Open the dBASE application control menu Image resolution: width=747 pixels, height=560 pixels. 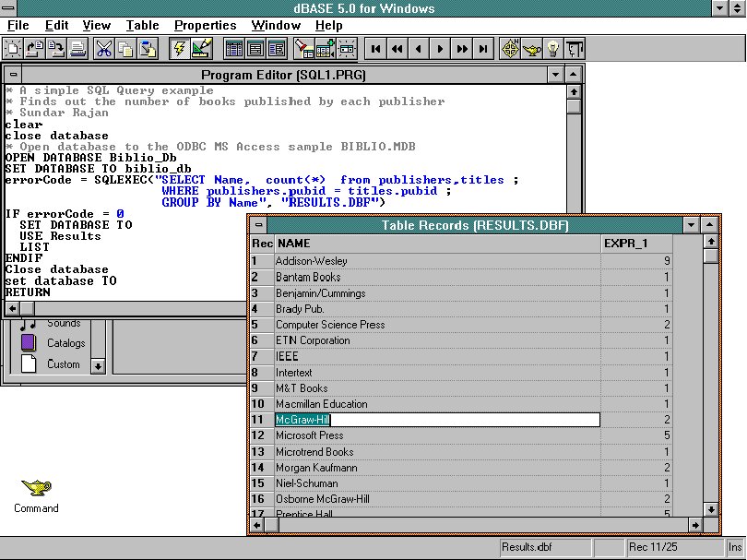pos(8,7)
